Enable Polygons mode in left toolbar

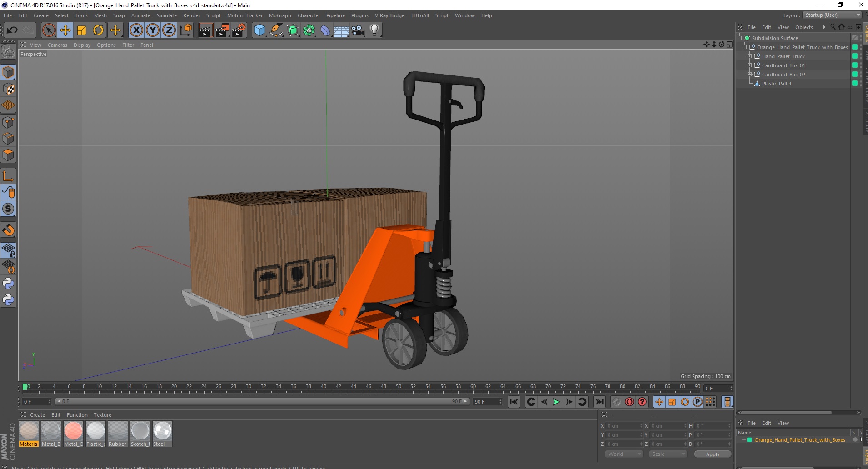tap(8, 155)
